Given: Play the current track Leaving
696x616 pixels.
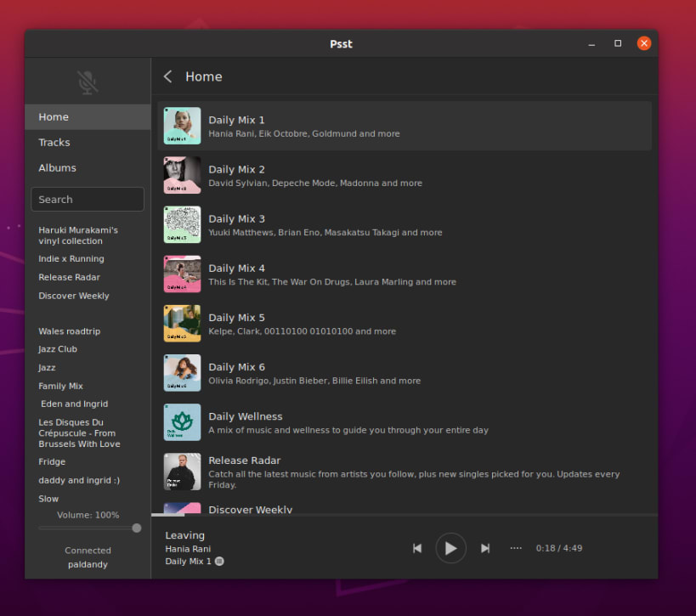Looking at the screenshot, I should click(x=450, y=548).
